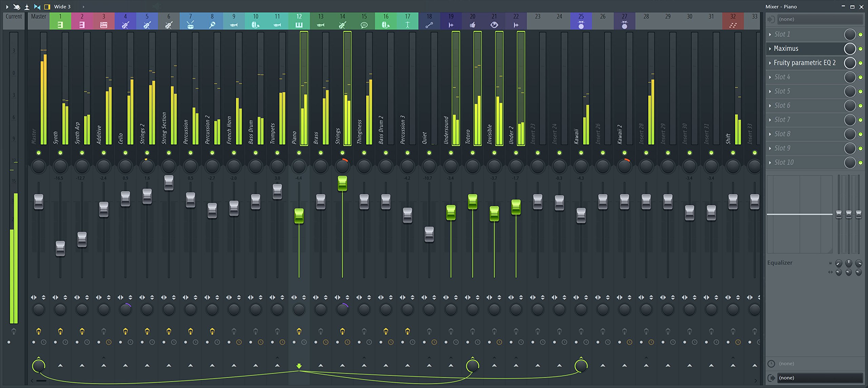Select mixer track 25 header
868x388 pixels.
tap(581, 21)
